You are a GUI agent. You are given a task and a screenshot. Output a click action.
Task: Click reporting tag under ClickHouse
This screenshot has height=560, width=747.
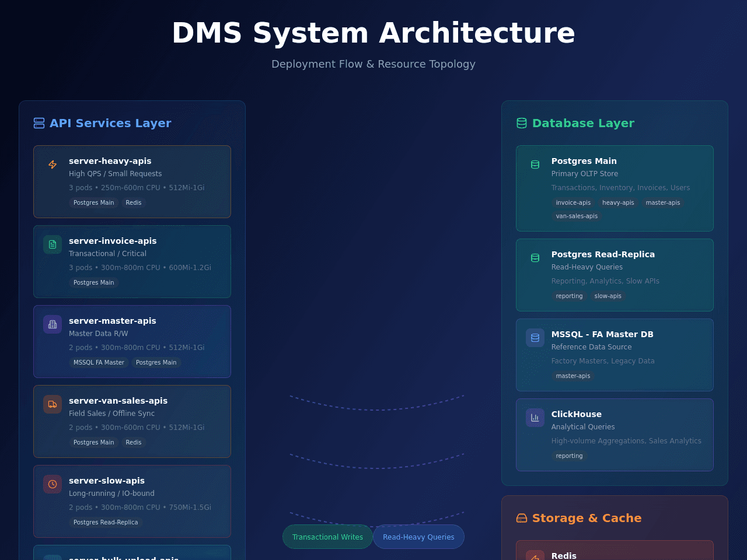coord(569,456)
